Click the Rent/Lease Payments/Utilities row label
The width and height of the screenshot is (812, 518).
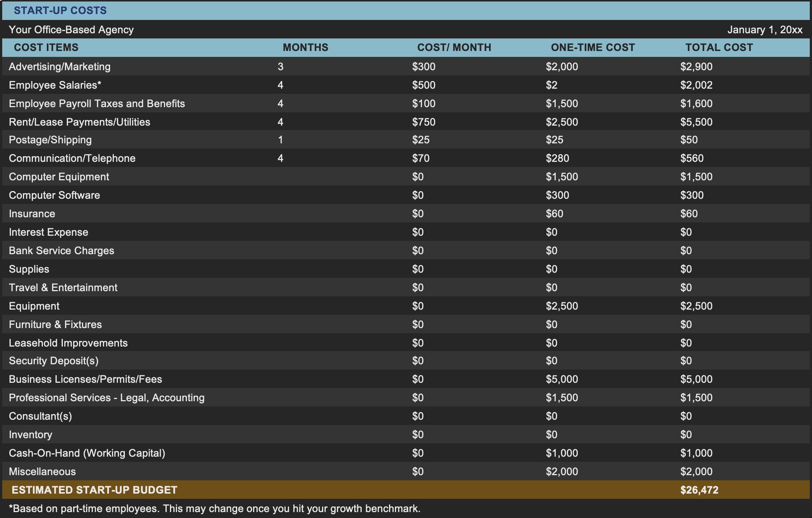(79, 122)
